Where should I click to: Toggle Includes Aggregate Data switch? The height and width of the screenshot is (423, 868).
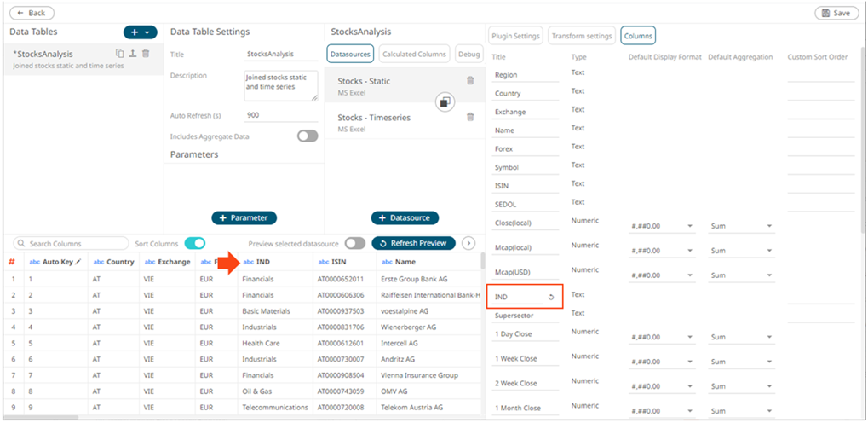307,136
